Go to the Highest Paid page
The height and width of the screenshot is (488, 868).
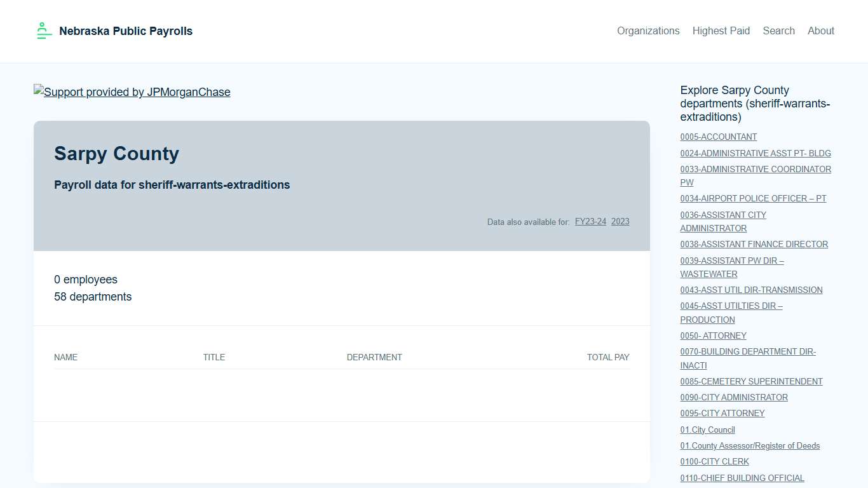721,30
